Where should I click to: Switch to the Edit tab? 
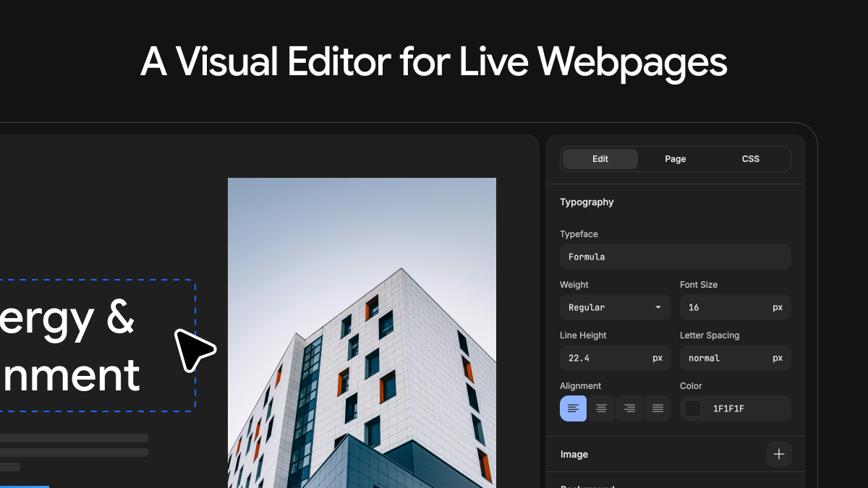coord(600,159)
